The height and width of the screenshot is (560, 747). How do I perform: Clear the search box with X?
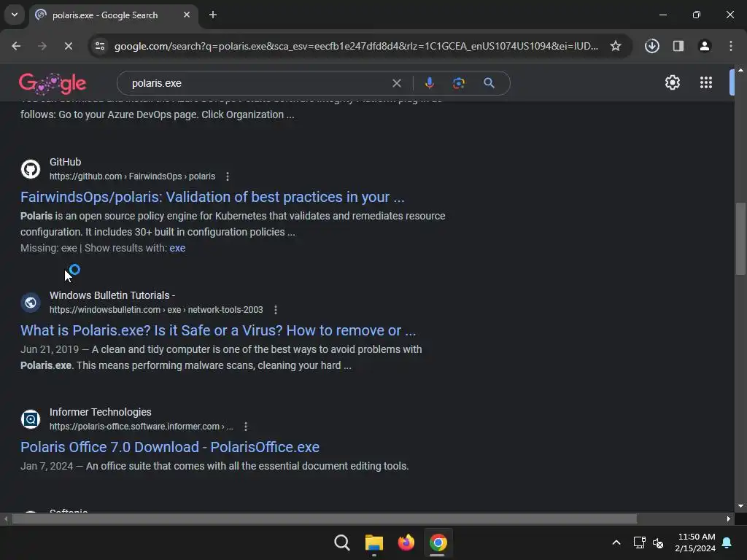coord(396,83)
